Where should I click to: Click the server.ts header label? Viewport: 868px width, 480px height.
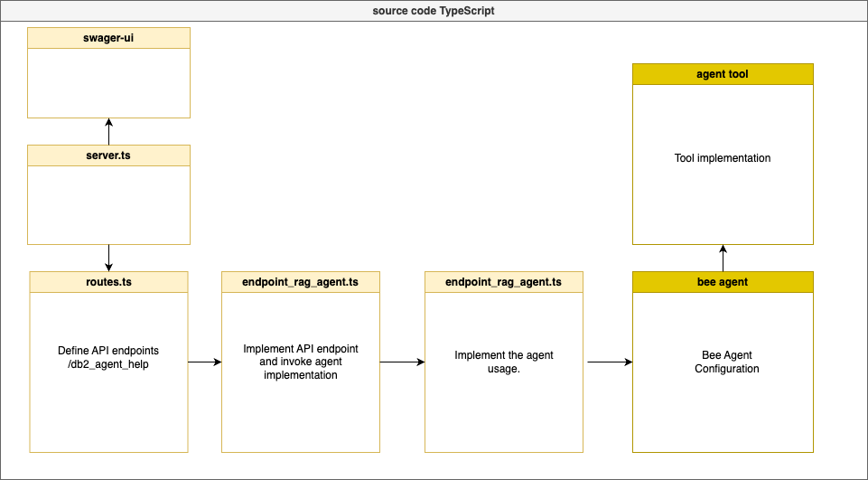coord(108,155)
